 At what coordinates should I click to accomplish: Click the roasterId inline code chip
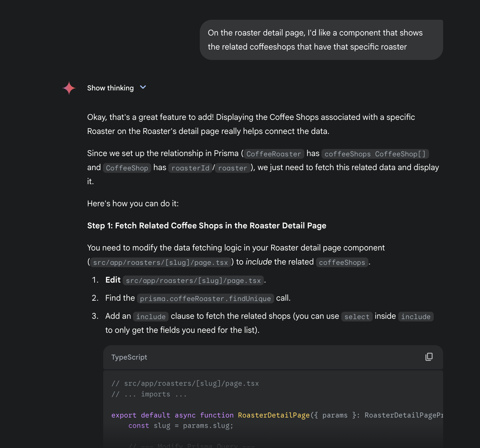pos(190,168)
